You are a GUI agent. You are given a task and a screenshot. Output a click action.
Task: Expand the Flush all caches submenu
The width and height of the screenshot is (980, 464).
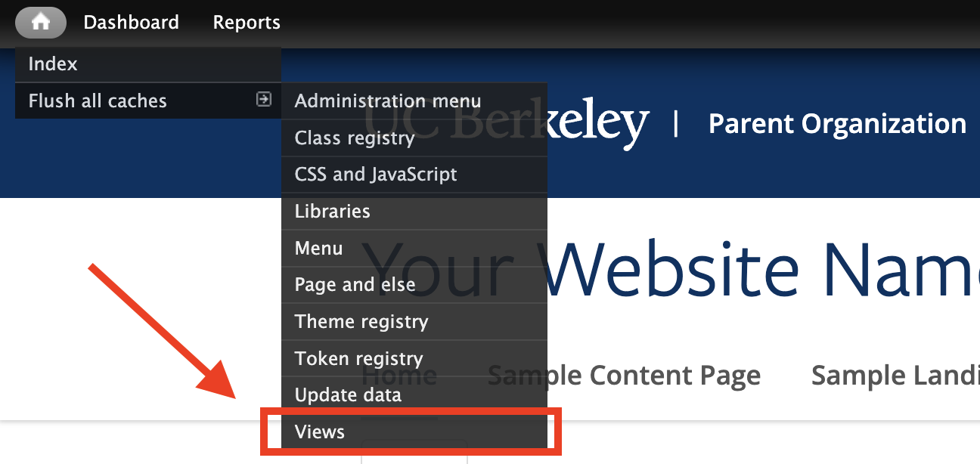148,101
